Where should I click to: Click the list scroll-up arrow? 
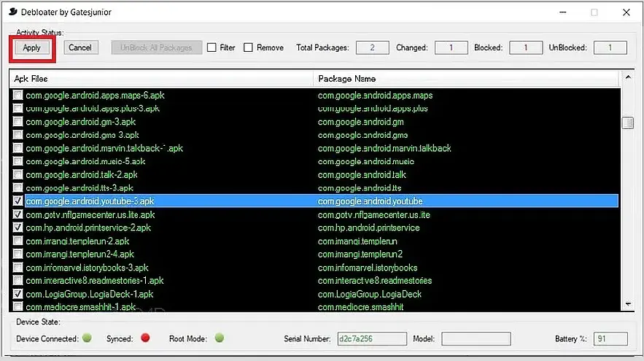coord(628,77)
